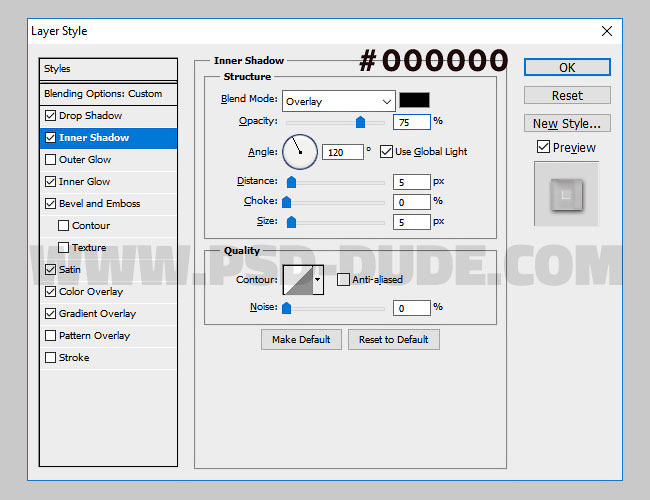
Task: Click the Size value field
Action: tap(412, 222)
